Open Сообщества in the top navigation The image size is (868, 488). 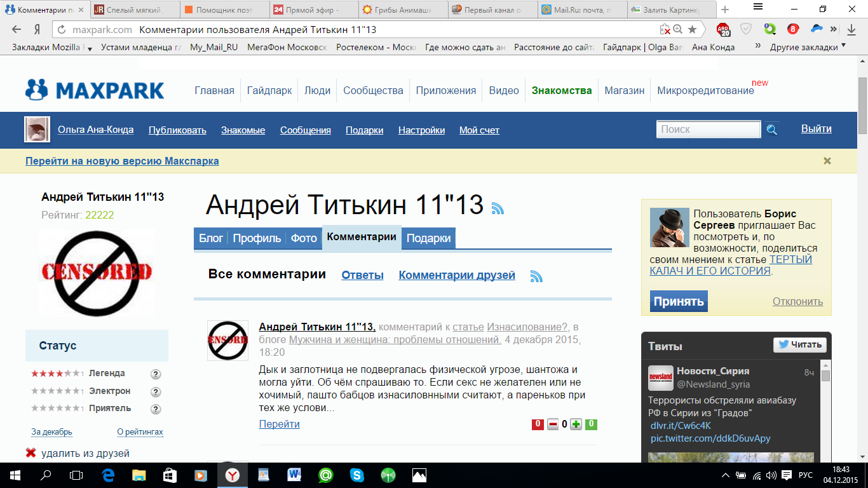coord(373,90)
